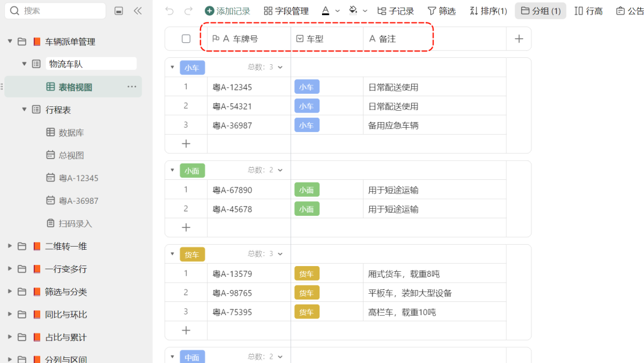Open font color dropdown arrow
This screenshot has height=363, width=644.
(338, 11)
